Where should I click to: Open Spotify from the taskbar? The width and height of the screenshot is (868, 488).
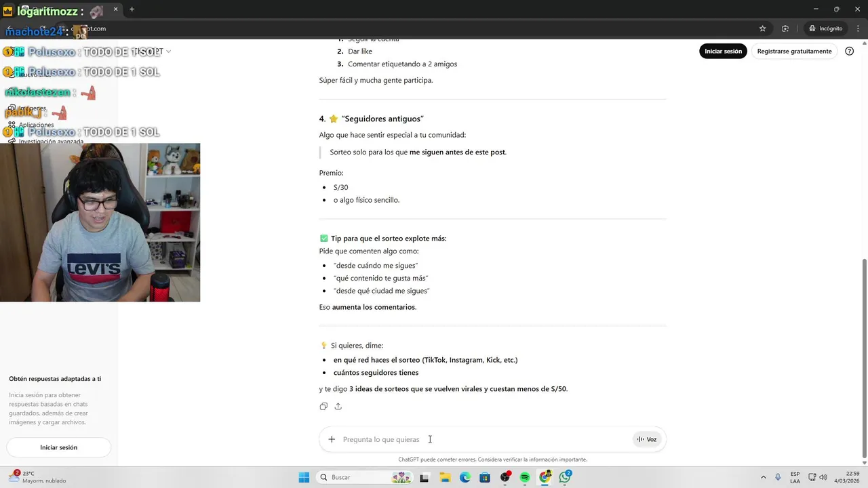(525, 477)
